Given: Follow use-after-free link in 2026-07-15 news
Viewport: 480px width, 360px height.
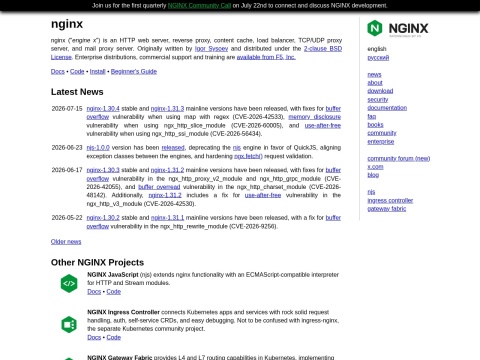Looking at the screenshot, I should 323,125.
